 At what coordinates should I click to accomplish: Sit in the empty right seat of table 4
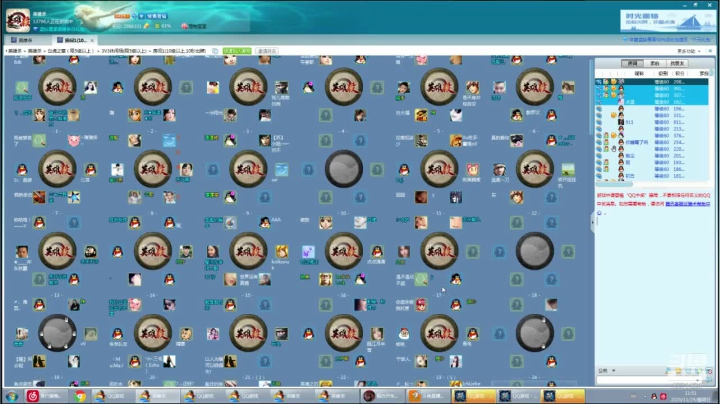377,87
